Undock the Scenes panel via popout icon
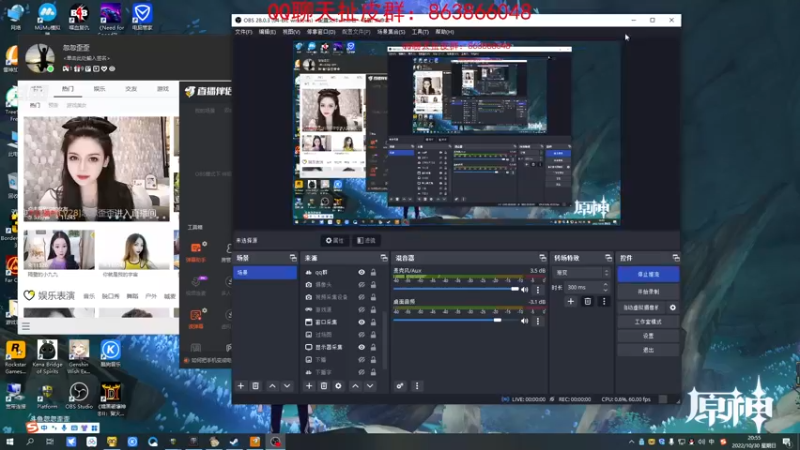Viewport: 800px width, 450px height. pyautogui.click(x=293, y=258)
